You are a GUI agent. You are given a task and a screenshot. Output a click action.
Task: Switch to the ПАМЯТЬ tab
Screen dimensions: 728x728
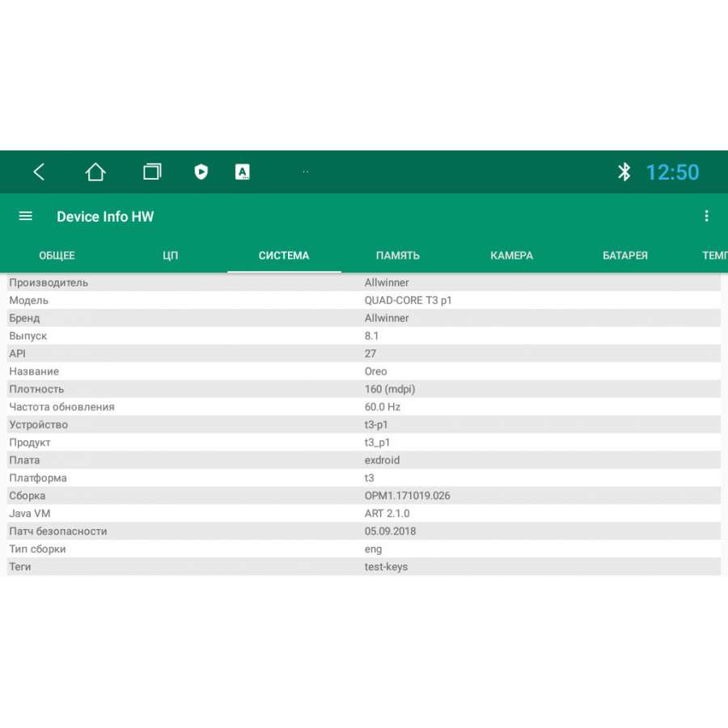point(397,256)
